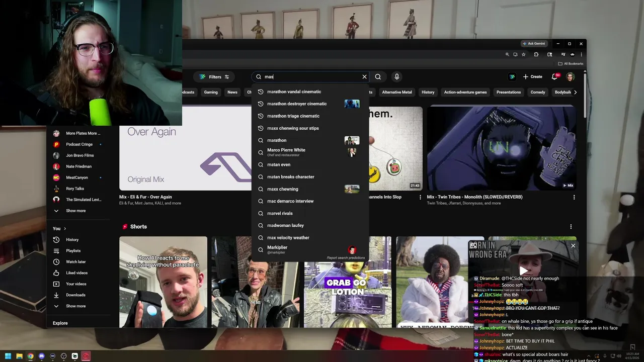Screen dimensions: 644x362
Task: Choose suggestion 'matan breaks character'
Action: coord(310,177)
